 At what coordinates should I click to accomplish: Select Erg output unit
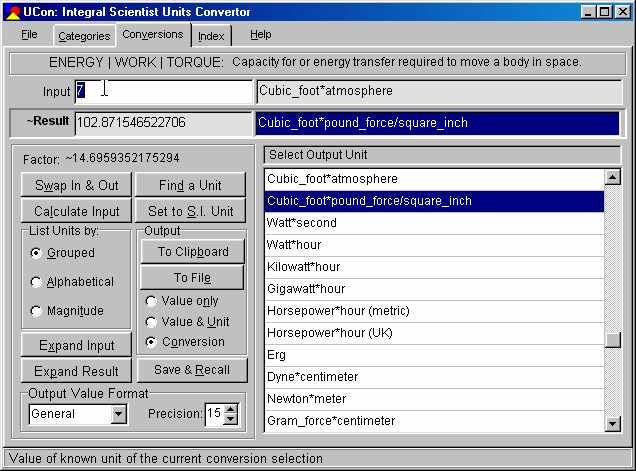[x=434, y=355]
